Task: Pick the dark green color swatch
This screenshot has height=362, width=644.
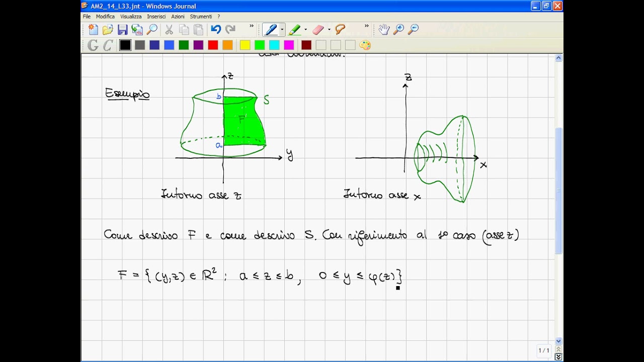Action: 184,45
